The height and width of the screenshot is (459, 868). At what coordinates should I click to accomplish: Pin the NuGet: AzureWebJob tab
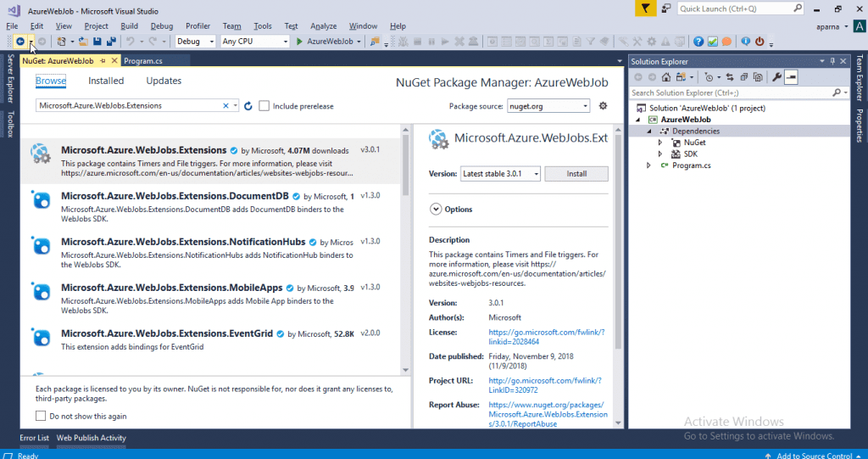103,61
